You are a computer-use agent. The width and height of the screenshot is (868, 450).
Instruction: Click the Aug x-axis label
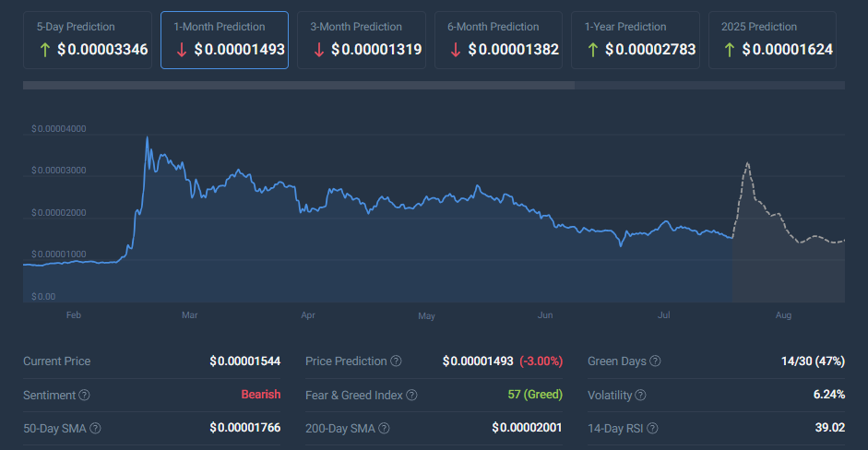(x=783, y=315)
